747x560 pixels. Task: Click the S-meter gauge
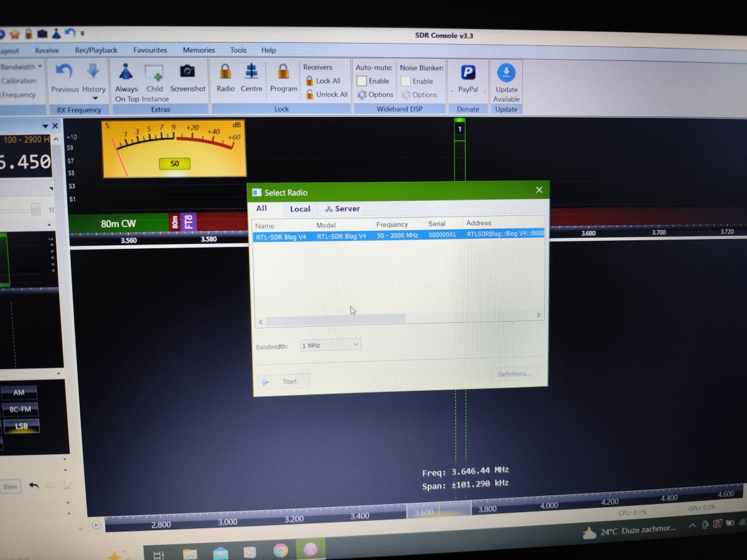coord(174,148)
